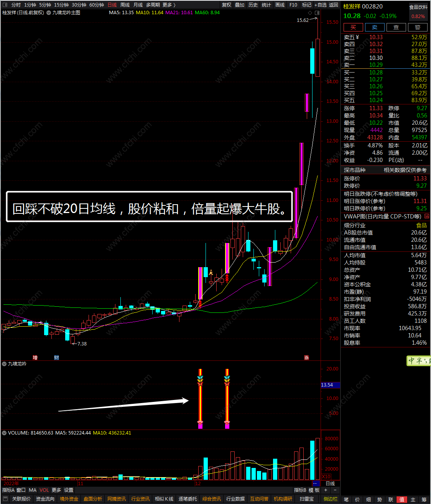Open the 关联报价 tab
Image resolution: width=431 pixels, height=504 pixels.
[x=21, y=499]
